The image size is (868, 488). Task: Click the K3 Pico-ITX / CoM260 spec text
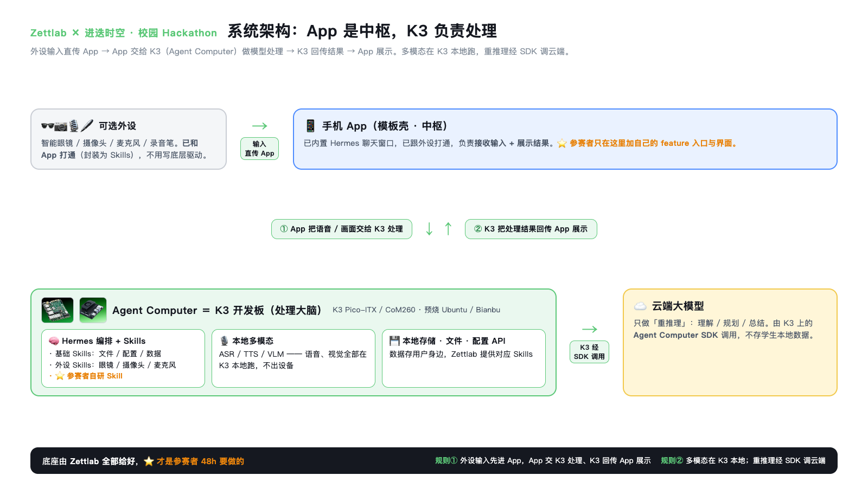coord(416,310)
